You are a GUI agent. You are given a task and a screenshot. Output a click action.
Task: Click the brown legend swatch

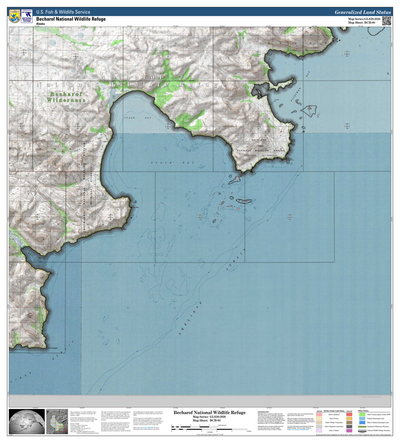tap(349, 423)
